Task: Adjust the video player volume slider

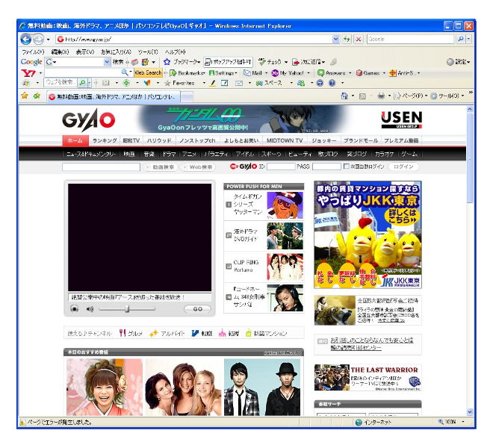Action: [x=127, y=308]
